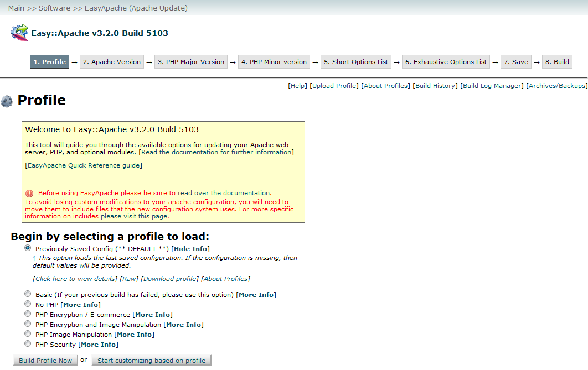Image resolution: width=588 pixels, height=370 pixels.
Task: Open the Upload Profile link
Action: [334, 86]
